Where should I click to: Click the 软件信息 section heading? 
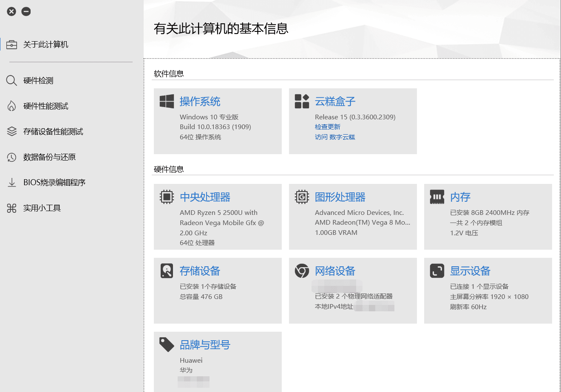pyautogui.click(x=169, y=73)
